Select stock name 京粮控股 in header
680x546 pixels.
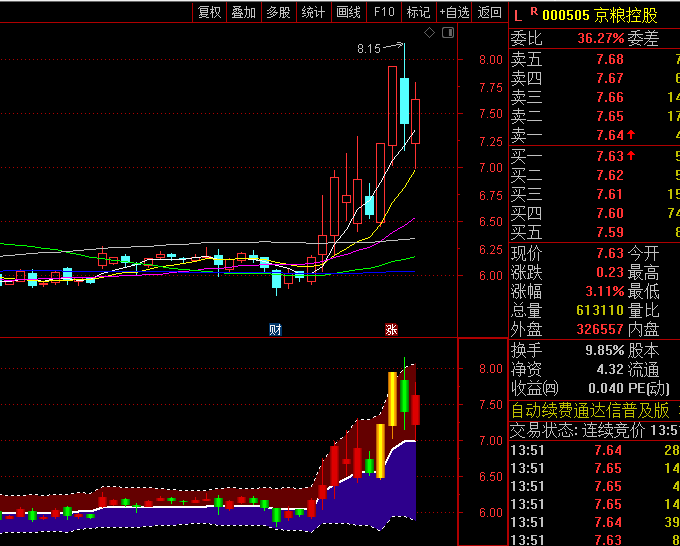(626, 14)
